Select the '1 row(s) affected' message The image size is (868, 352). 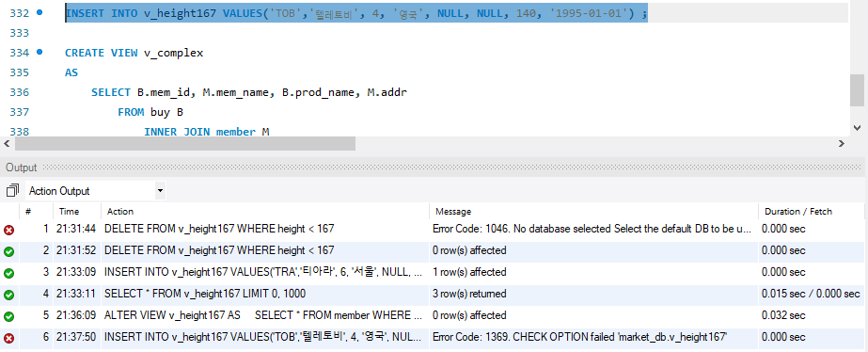[x=469, y=272]
